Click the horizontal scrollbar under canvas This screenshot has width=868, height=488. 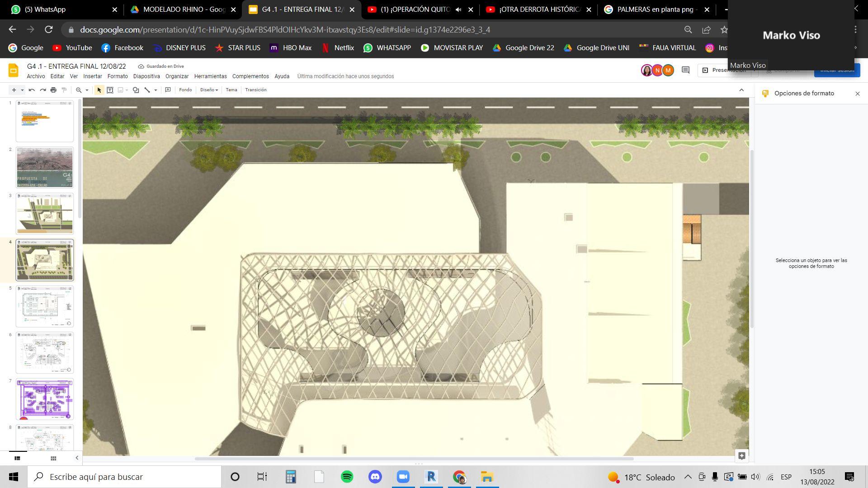(x=414, y=459)
